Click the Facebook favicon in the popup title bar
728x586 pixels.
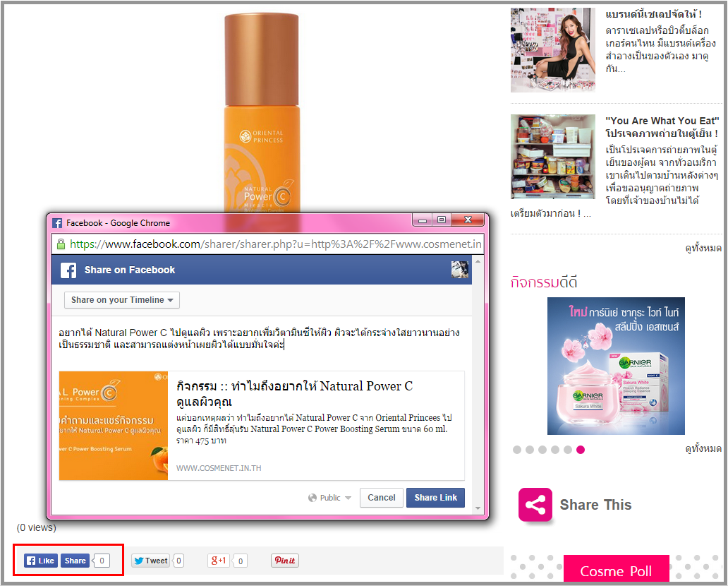pos(57,223)
